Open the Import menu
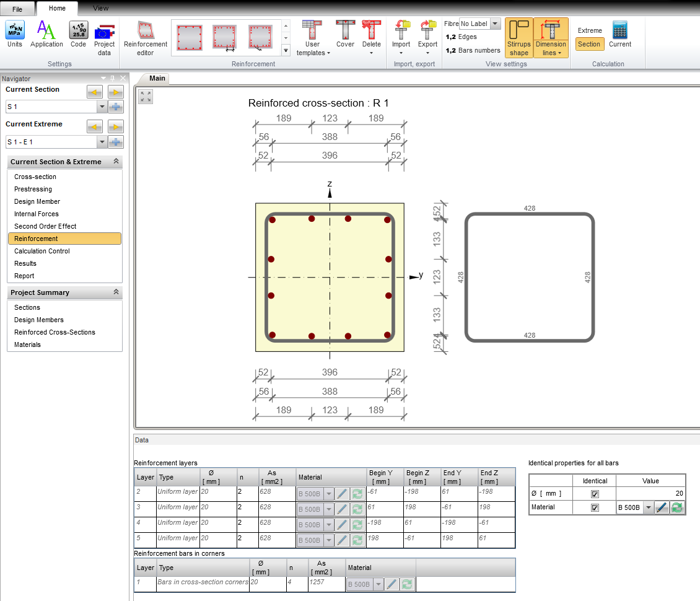The image size is (700, 601). pyautogui.click(x=401, y=38)
